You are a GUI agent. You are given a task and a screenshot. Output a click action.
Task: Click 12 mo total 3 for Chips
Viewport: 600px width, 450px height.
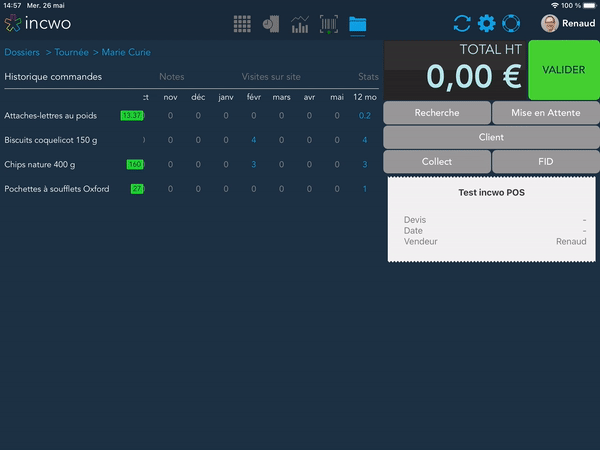click(x=365, y=165)
